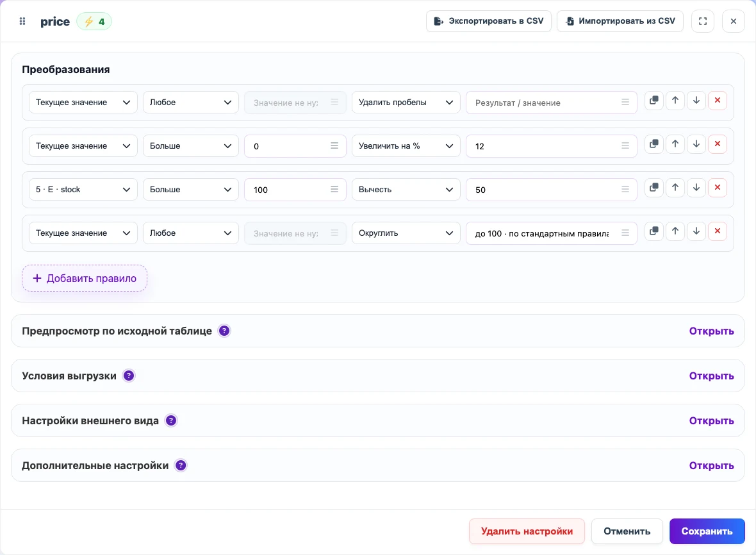Click Отменить button

[627, 531]
